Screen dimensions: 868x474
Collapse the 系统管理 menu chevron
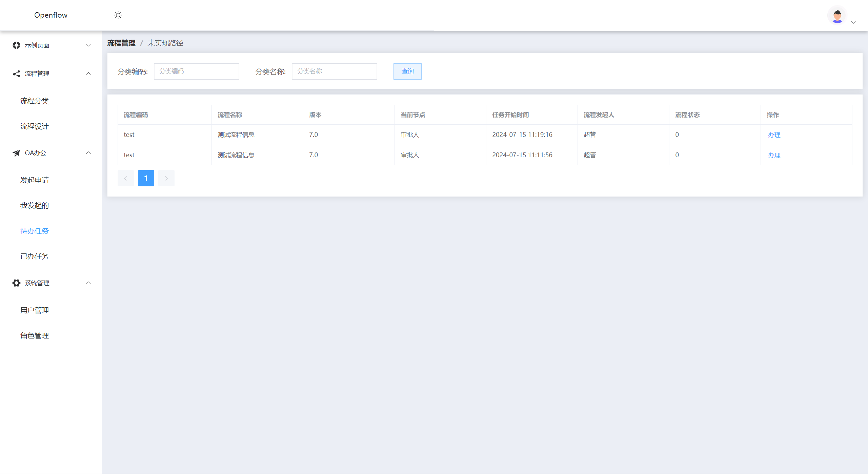tap(88, 283)
